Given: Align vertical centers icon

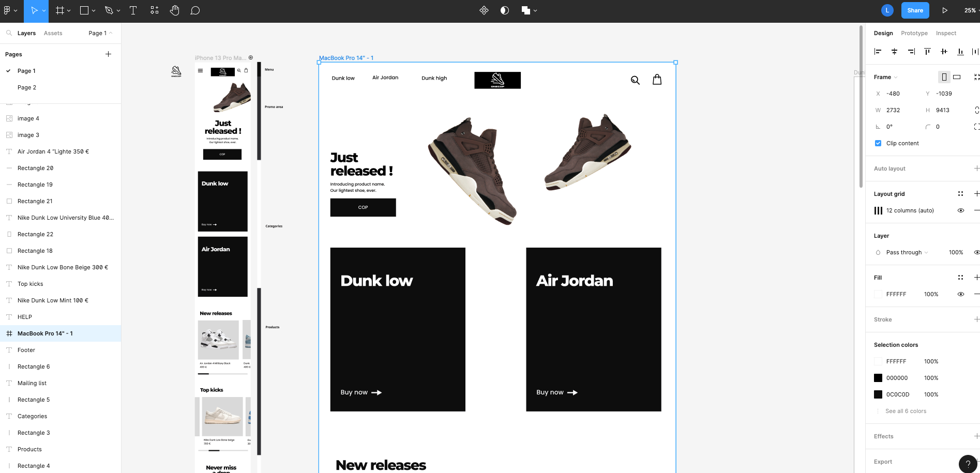Looking at the screenshot, I should [944, 51].
